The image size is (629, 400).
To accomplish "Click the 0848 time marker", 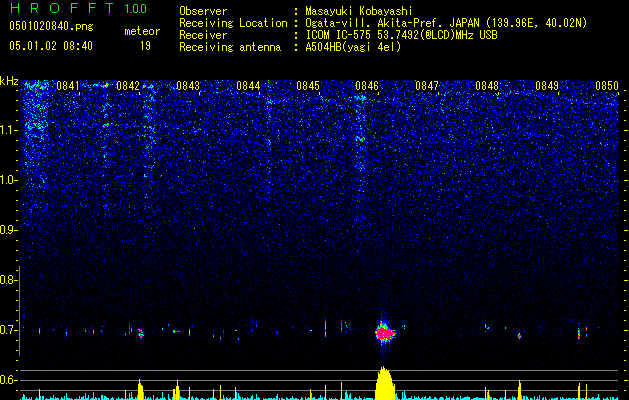I will (487, 86).
